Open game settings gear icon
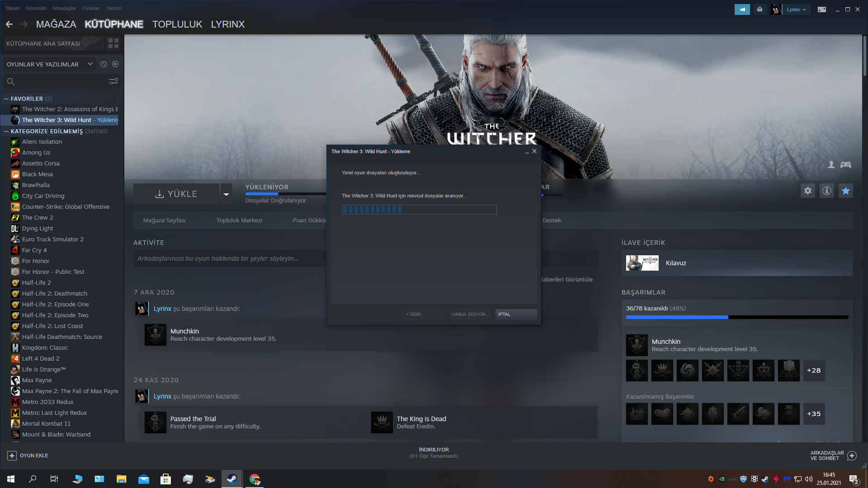868x488 pixels. (808, 191)
